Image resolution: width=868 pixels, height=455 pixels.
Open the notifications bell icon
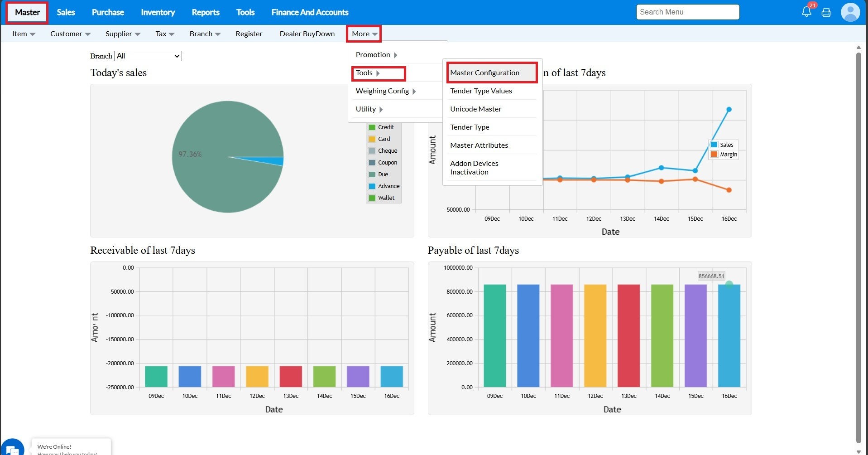(806, 12)
